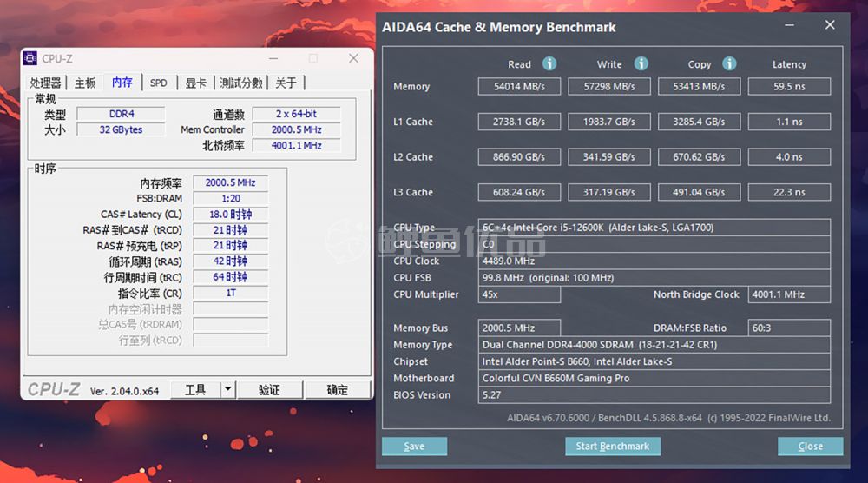Click Memory Copy value 53413 MB/s
Viewport: 868px width, 483px height.
tap(699, 86)
